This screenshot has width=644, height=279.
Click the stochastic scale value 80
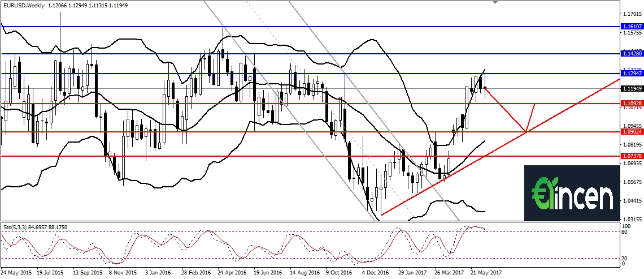click(625, 232)
